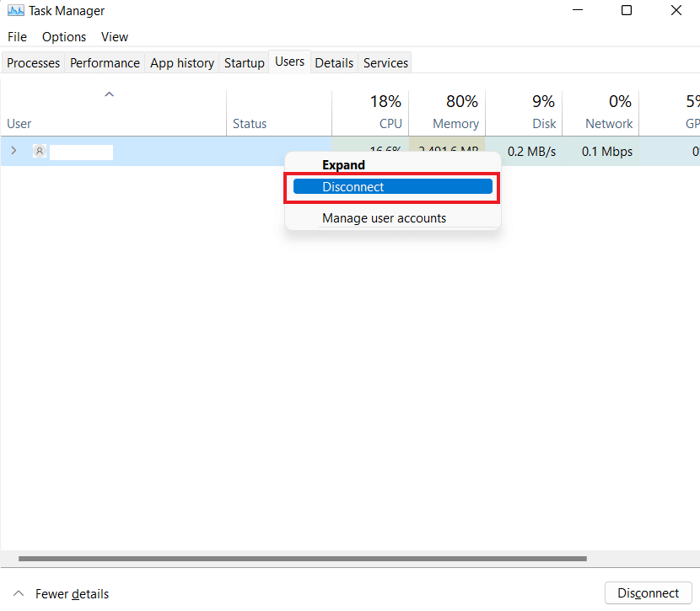Click the Disconnect button at bottom right
The image size is (700, 611).
click(648, 592)
